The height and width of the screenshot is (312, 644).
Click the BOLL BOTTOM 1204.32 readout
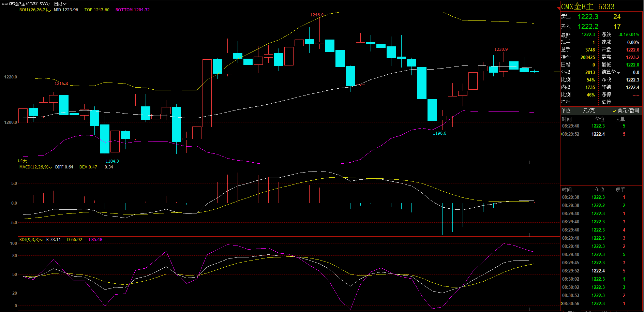(x=132, y=10)
